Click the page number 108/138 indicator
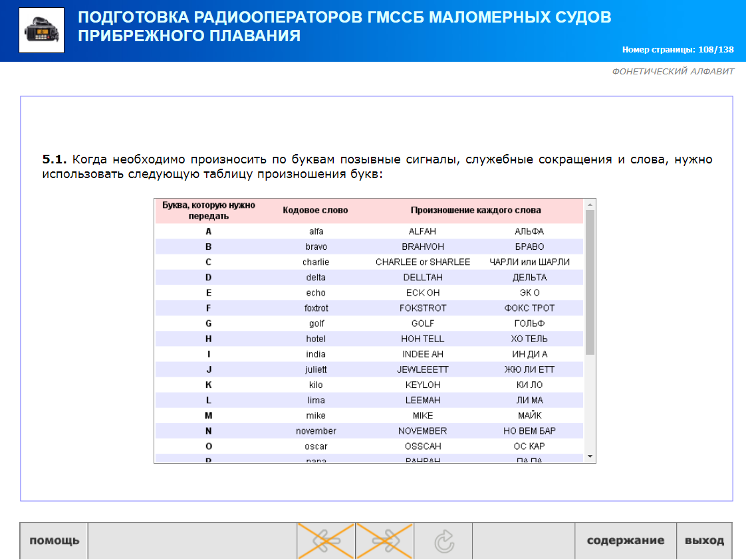The height and width of the screenshot is (560, 746). pyautogui.click(x=678, y=49)
